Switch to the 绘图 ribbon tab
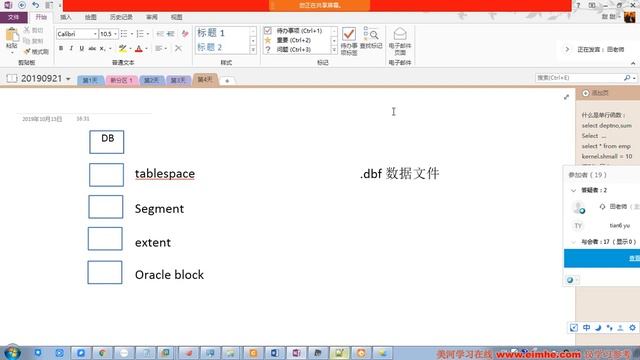Image resolution: width=640 pixels, height=360 pixels. 91,17
